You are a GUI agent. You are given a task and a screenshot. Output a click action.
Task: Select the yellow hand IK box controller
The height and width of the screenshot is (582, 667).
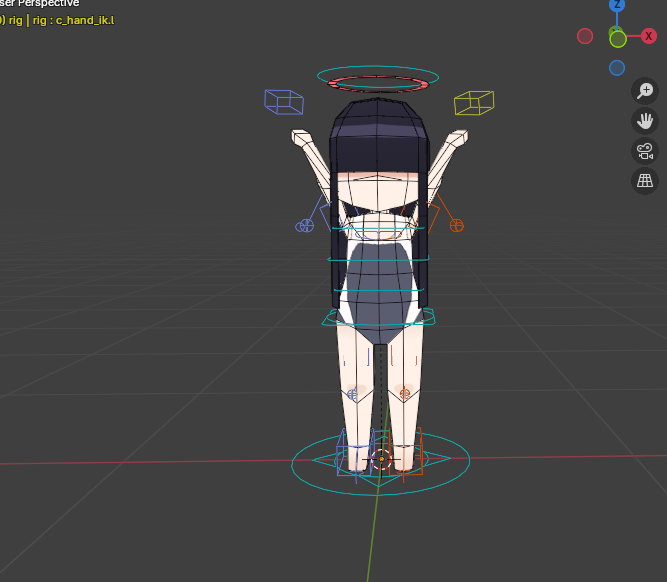[x=473, y=102]
